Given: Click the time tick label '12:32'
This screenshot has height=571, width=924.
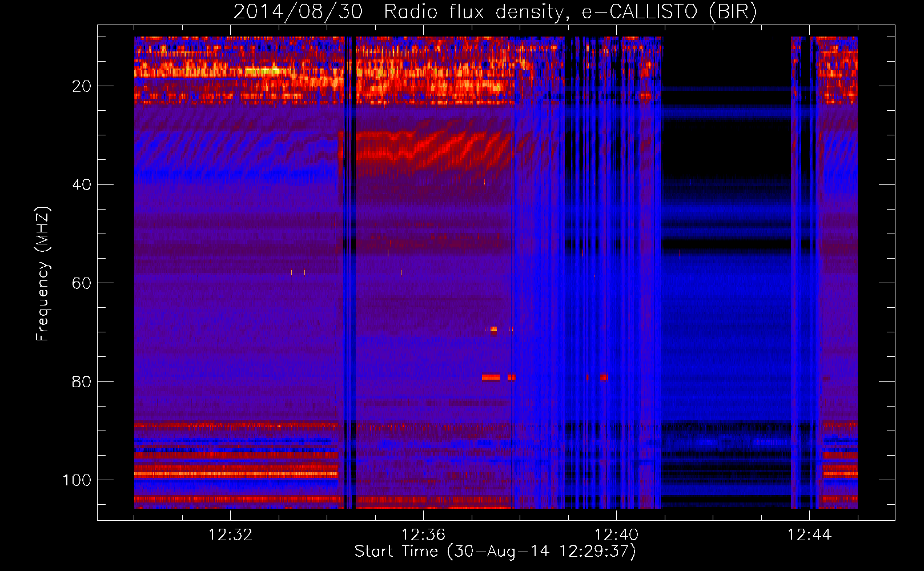Looking at the screenshot, I should 230,535.
